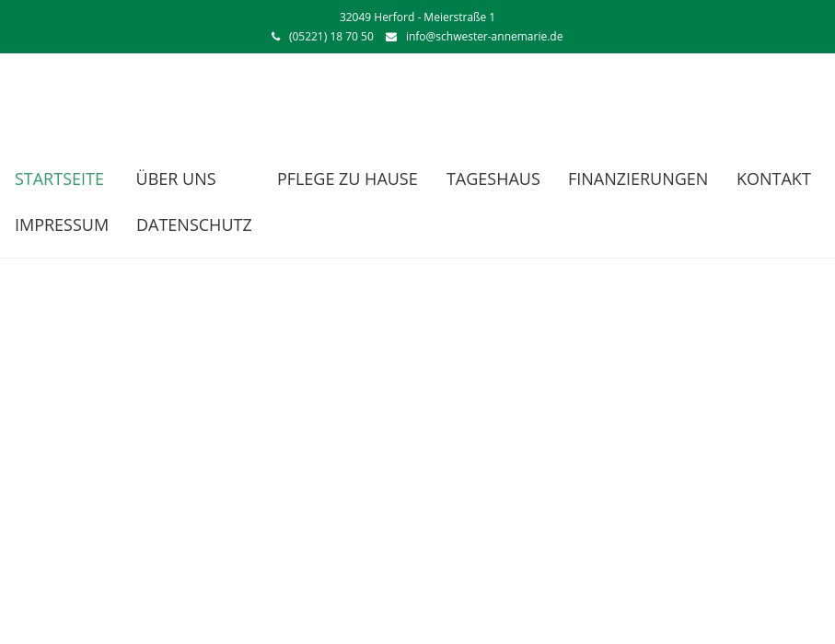Go to the Startseite page
The width and height of the screenshot is (835, 644).
click(x=59, y=178)
